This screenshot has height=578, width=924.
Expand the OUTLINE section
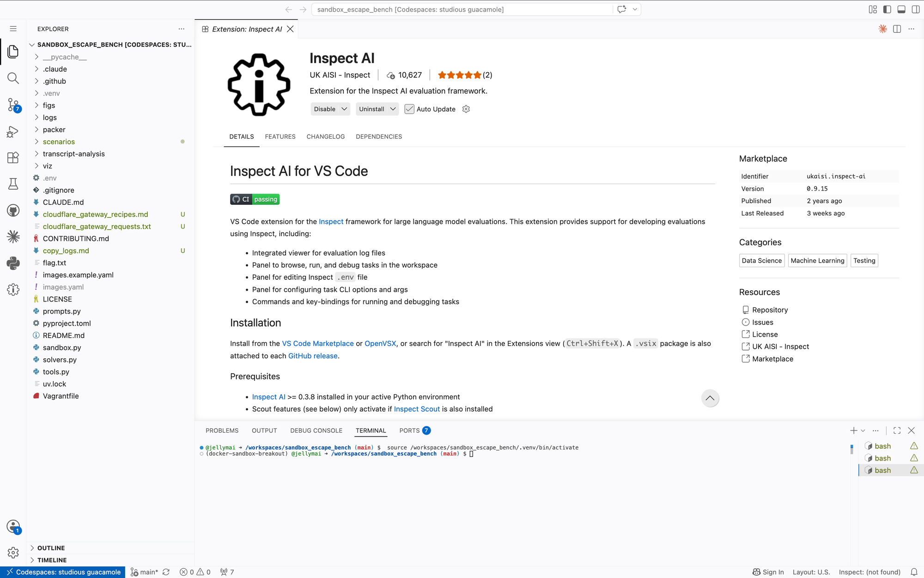[x=51, y=548]
